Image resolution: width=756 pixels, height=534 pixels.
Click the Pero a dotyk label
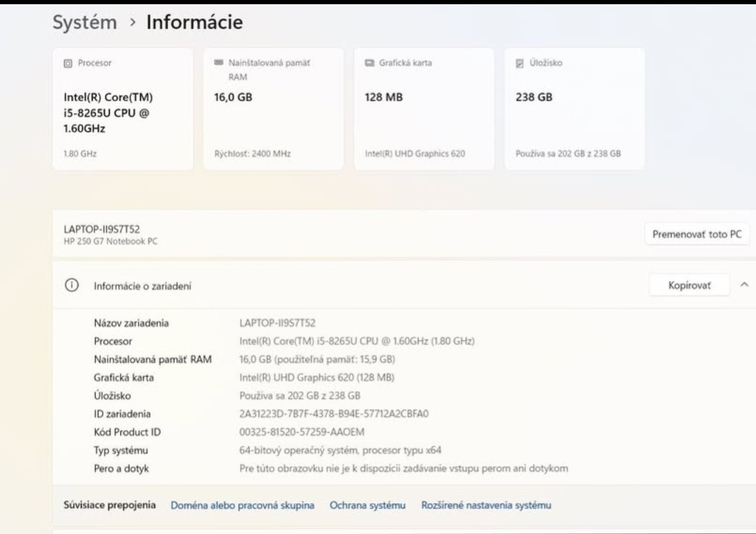pyautogui.click(x=121, y=469)
